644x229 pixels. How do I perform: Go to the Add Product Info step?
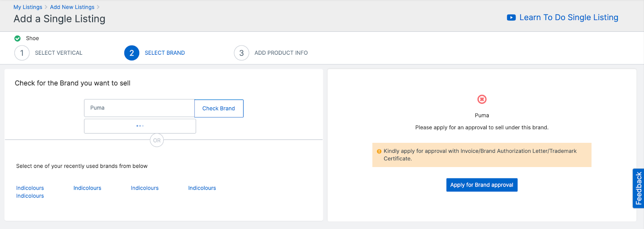coord(281,53)
